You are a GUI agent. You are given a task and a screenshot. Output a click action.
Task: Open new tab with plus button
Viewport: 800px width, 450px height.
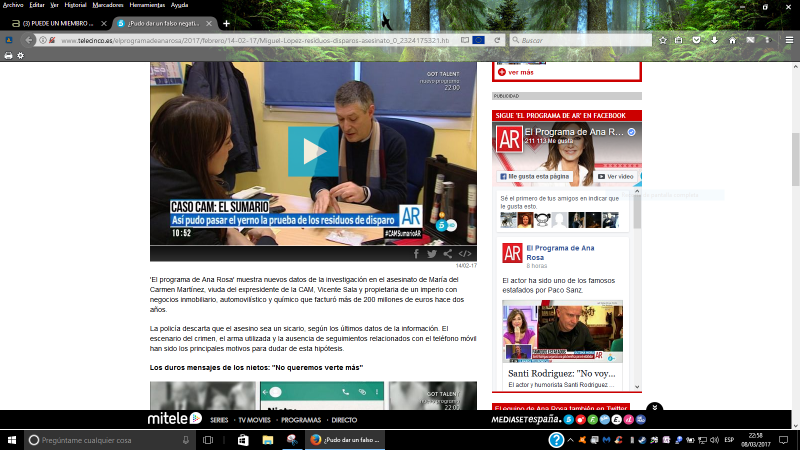pos(226,22)
